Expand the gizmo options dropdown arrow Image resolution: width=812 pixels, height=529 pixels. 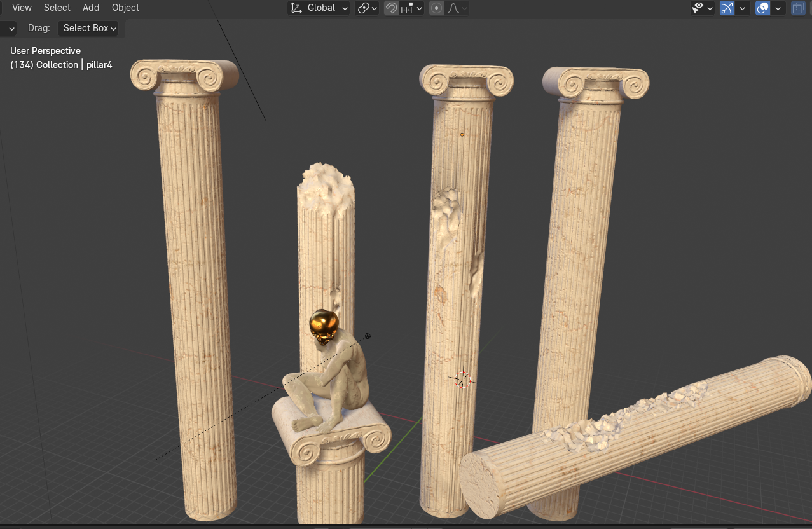click(x=742, y=8)
